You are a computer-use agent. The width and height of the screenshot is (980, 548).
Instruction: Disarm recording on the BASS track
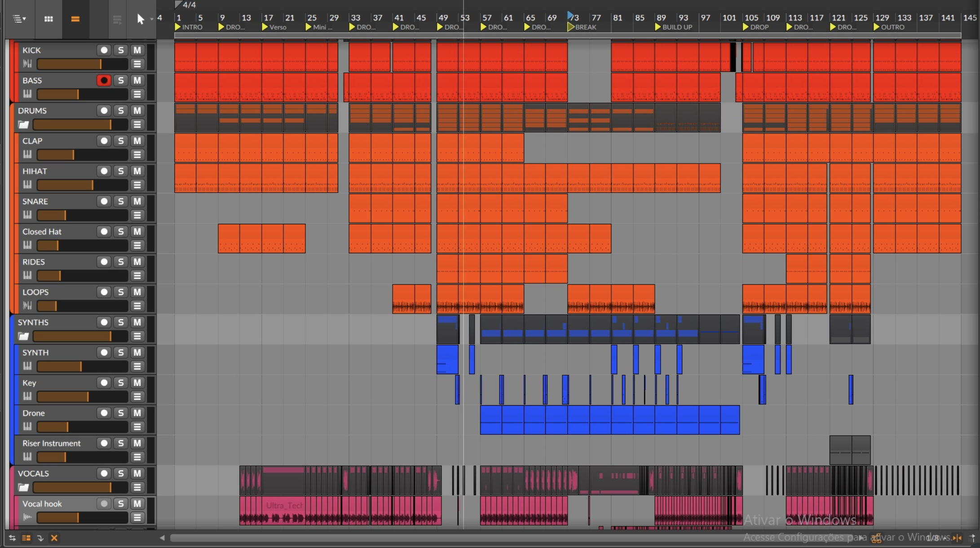(104, 80)
